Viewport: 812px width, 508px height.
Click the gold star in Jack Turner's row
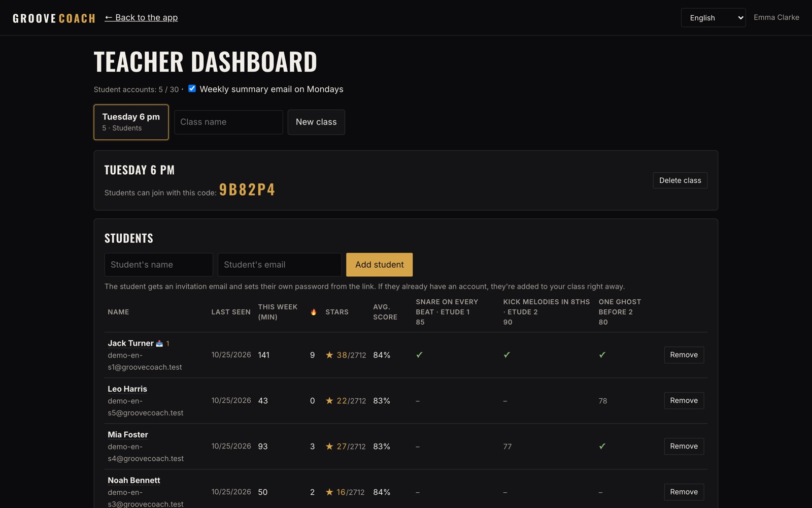329,355
